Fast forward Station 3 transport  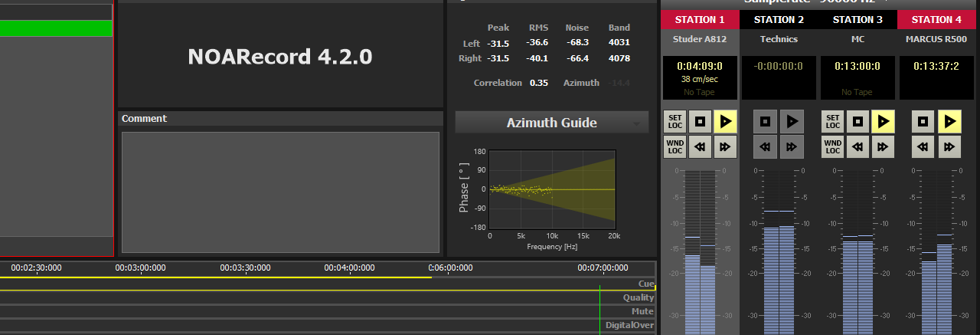(x=883, y=146)
